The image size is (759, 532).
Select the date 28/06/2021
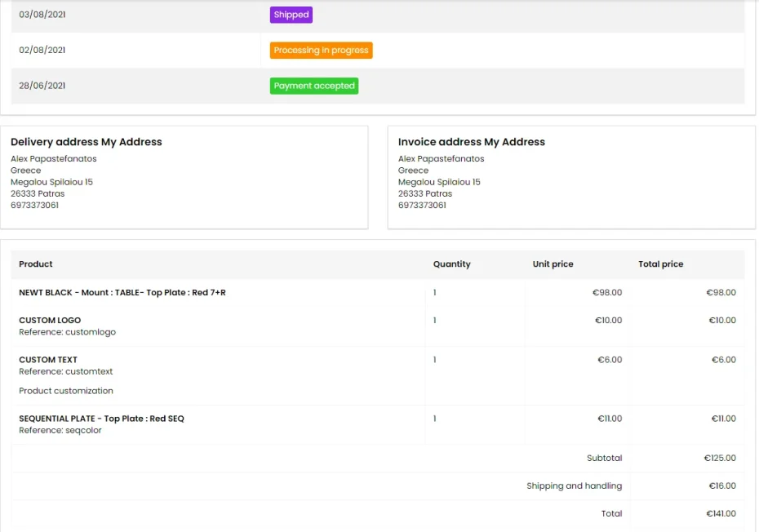coord(42,86)
